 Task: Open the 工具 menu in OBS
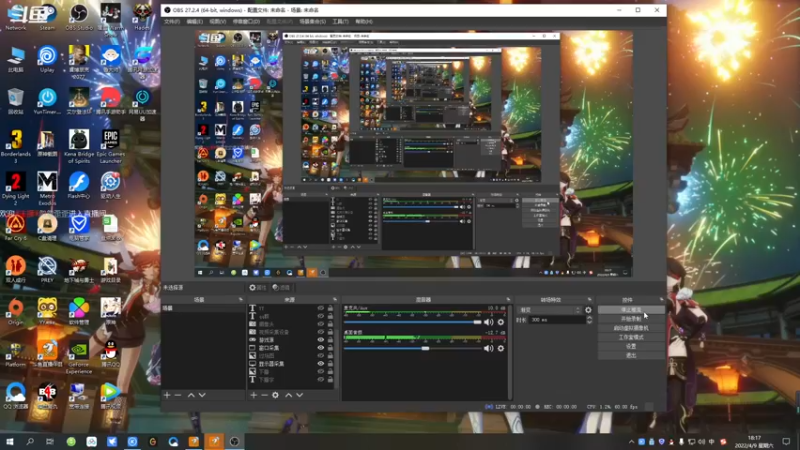(340, 21)
